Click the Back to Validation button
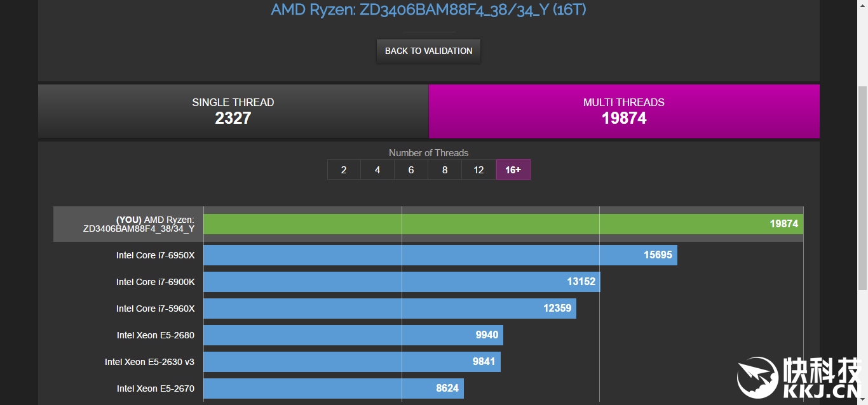 (x=428, y=51)
